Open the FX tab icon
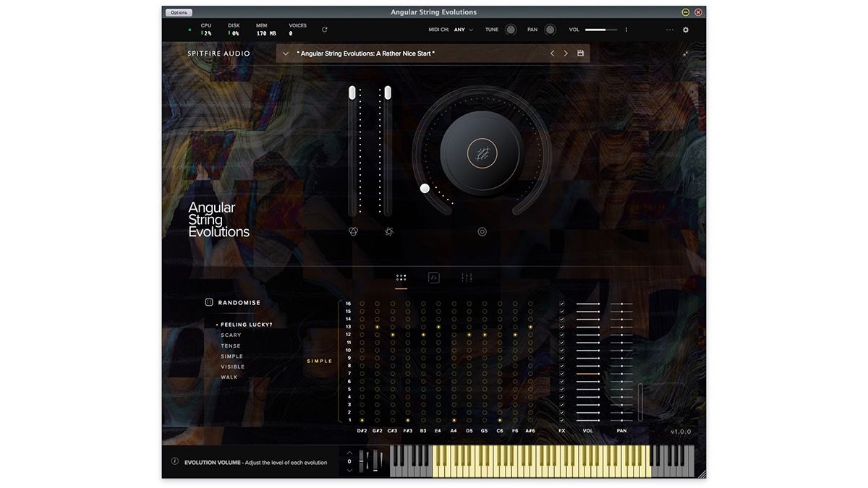This screenshot has height=488, width=868. [434, 278]
